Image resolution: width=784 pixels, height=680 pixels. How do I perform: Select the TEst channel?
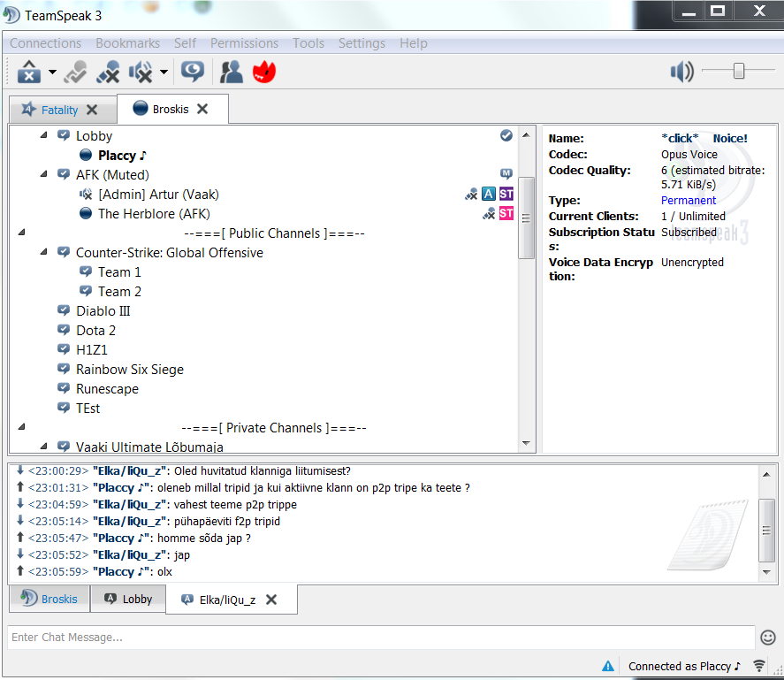pos(88,409)
